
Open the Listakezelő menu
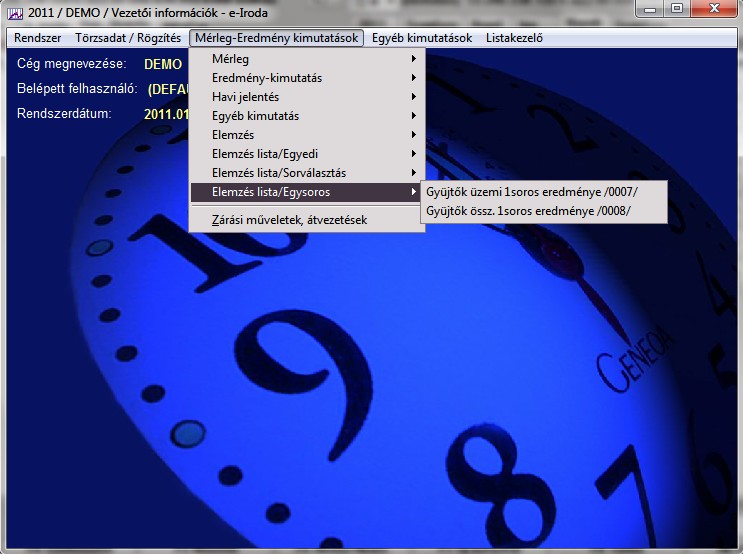[514, 38]
